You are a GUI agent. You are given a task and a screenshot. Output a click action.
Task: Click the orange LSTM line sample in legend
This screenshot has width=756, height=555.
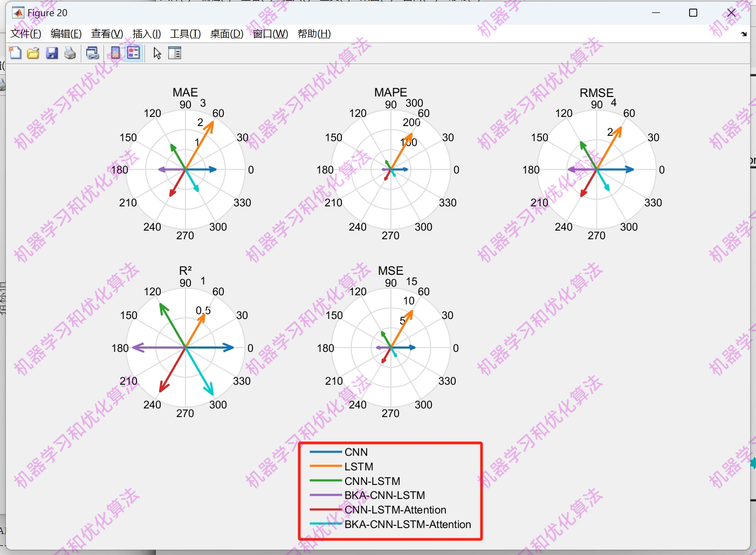[326, 467]
